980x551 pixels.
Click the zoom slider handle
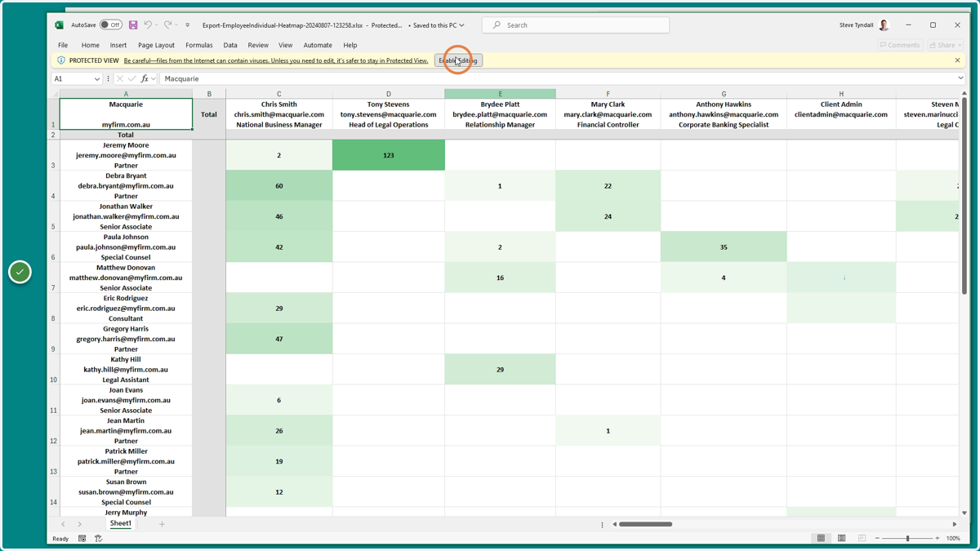(907, 539)
